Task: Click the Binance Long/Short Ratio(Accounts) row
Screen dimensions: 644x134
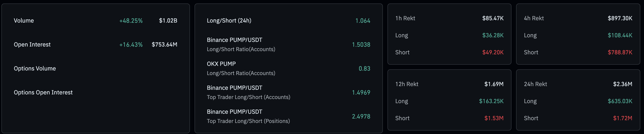Action: pyautogui.click(x=241, y=44)
